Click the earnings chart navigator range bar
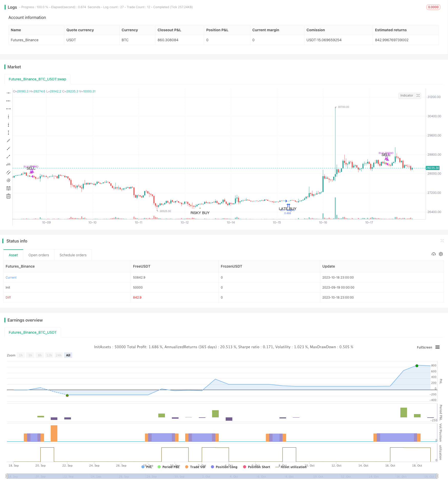The height and width of the screenshot is (486, 448). (x=222, y=476)
